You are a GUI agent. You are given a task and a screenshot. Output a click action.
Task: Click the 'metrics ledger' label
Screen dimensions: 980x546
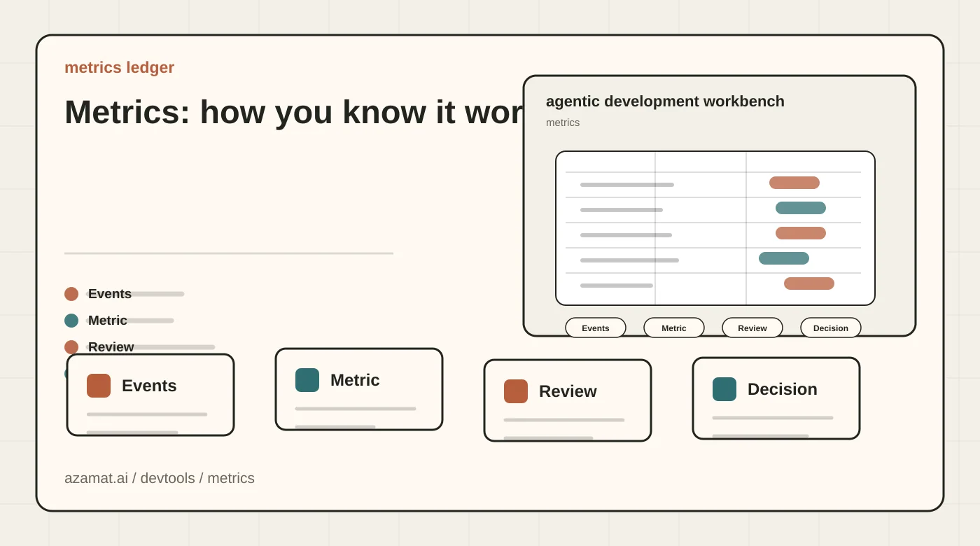(120, 67)
